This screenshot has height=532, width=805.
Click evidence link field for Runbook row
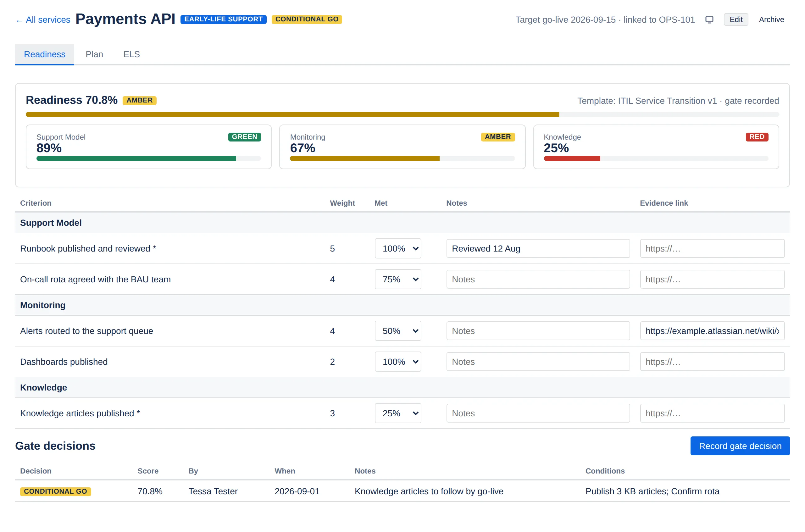[x=712, y=249]
